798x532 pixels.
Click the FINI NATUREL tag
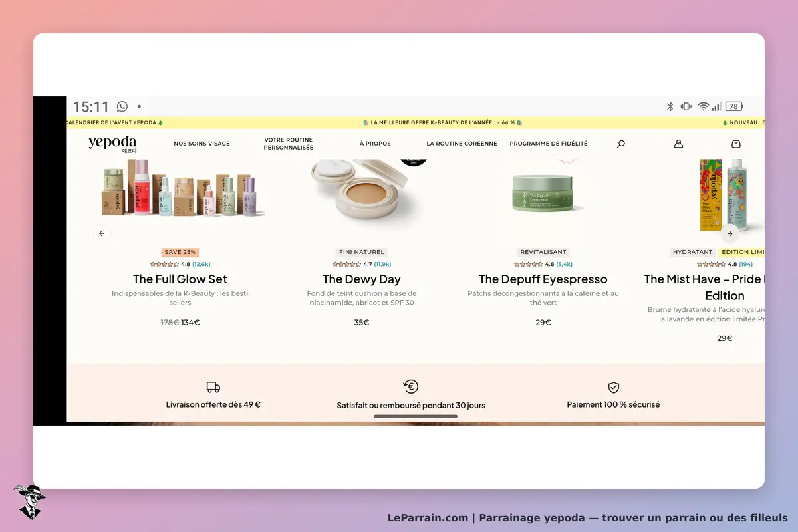coord(362,252)
